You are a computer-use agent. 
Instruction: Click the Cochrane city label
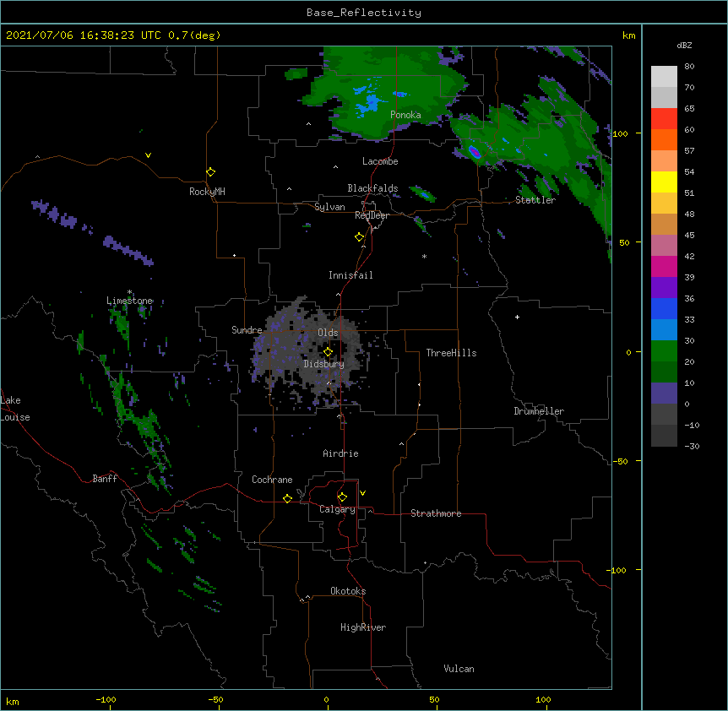point(272,480)
